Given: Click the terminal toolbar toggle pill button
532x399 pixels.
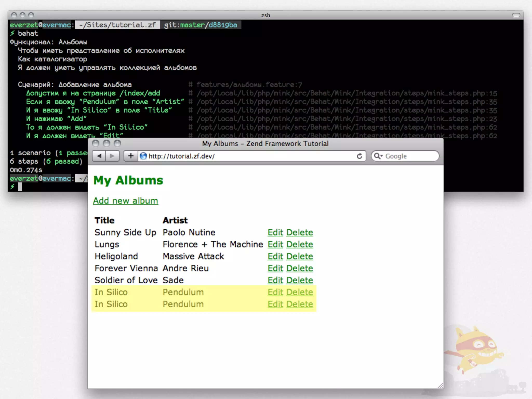Looking at the screenshot, I should point(516,15).
